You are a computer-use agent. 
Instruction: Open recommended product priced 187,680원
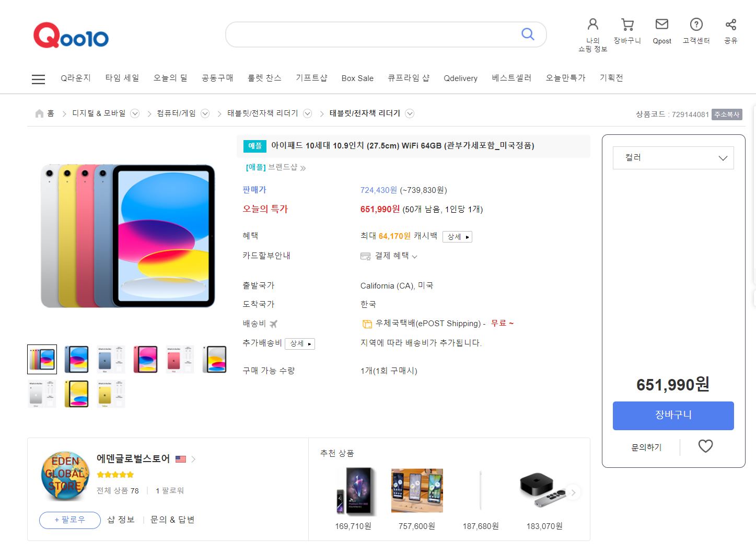click(x=481, y=491)
